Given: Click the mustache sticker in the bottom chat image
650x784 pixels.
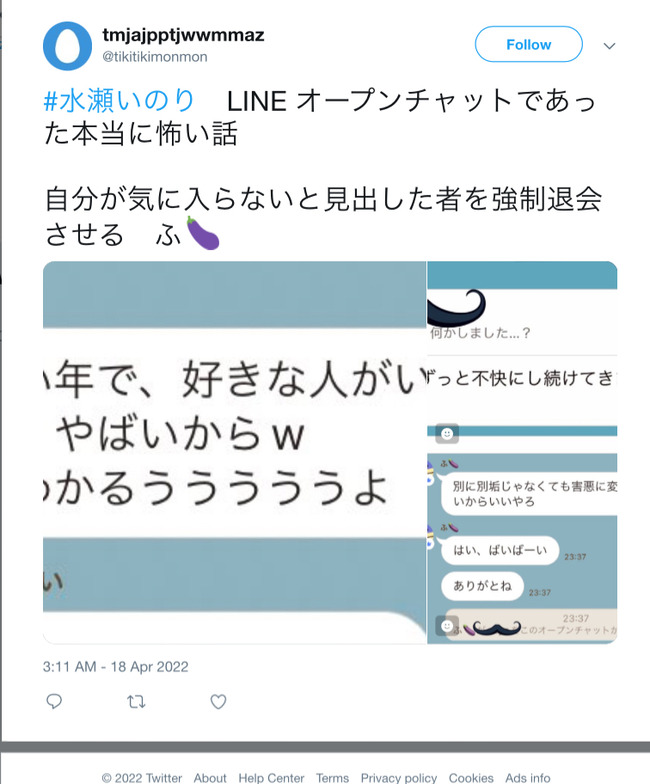Looking at the screenshot, I should tap(496, 628).
